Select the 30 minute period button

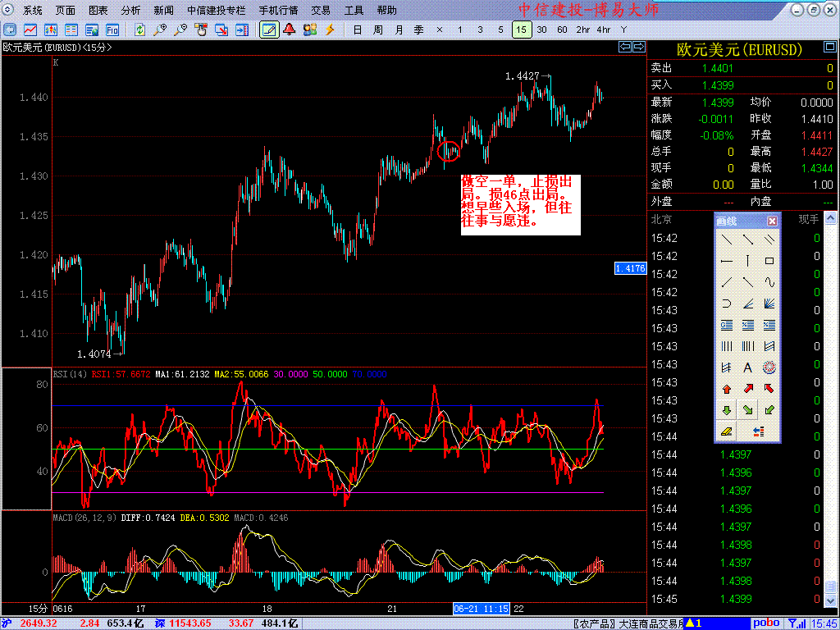[x=541, y=30]
